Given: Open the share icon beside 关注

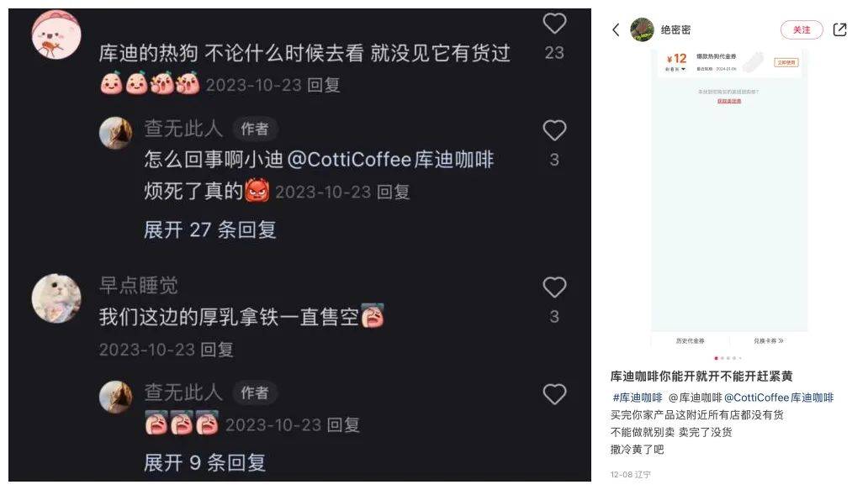Looking at the screenshot, I should point(839,30).
